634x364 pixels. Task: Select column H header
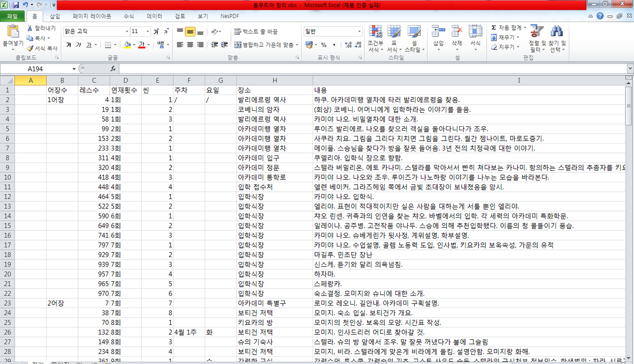(274, 80)
